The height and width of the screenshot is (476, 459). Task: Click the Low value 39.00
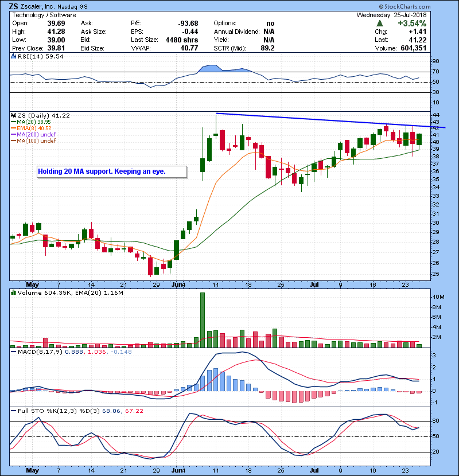(56, 40)
